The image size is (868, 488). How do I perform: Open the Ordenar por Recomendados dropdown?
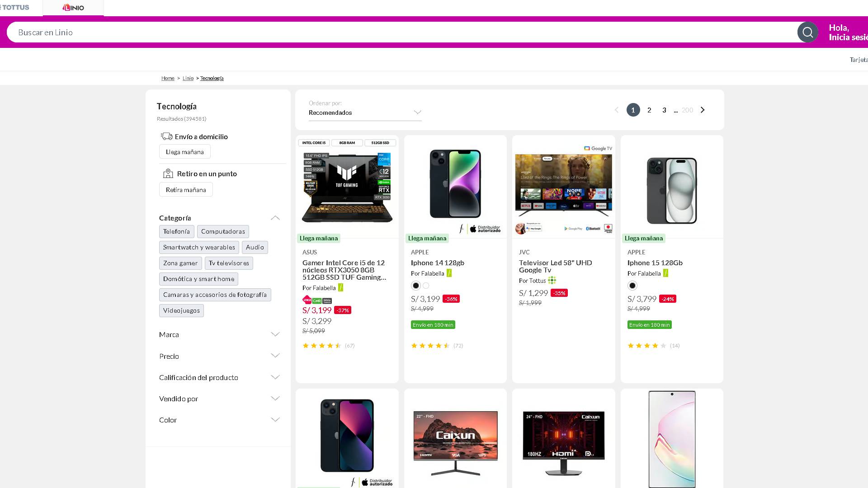click(x=365, y=113)
